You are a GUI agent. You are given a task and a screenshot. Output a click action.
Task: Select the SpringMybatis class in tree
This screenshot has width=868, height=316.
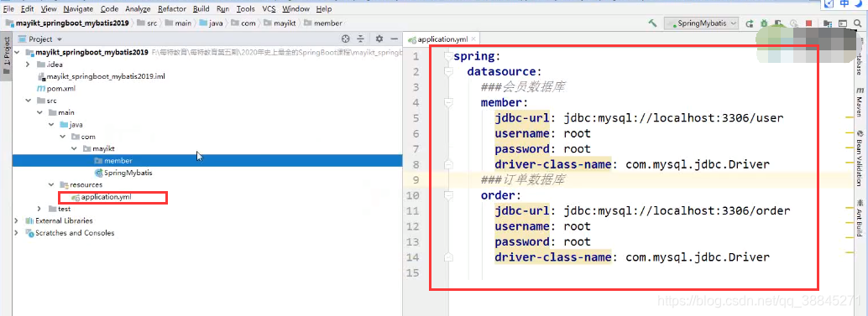(x=123, y=173)
